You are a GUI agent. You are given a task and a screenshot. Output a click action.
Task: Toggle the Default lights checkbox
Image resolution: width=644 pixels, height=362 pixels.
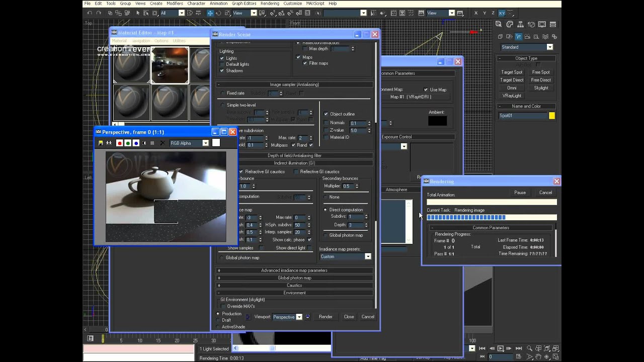click(222, 64)
